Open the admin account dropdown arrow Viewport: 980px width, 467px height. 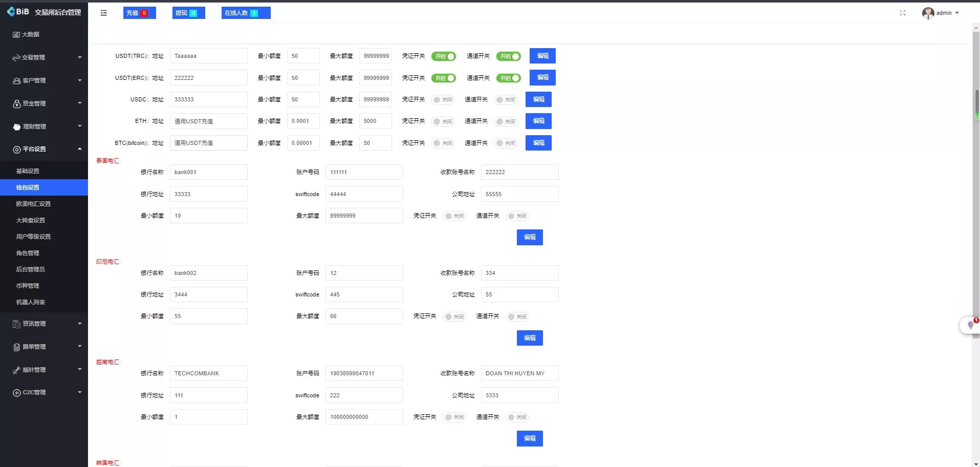point(957,13)
